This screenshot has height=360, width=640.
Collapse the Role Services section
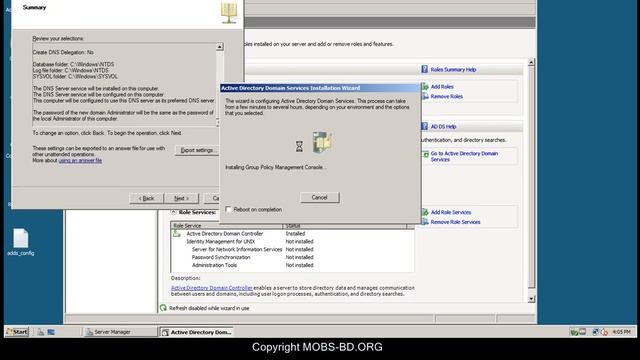tap(173, 212)
